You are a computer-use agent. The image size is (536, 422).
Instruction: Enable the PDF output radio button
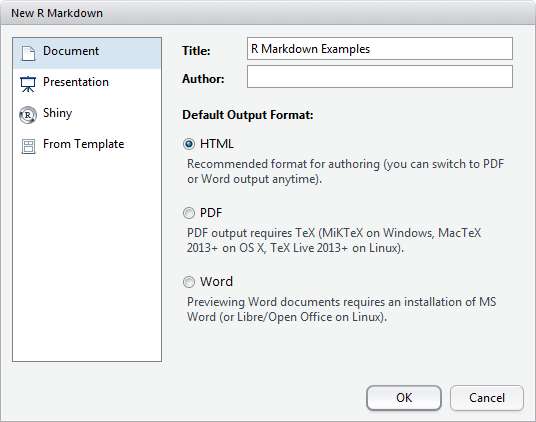(x=189, y=213)
